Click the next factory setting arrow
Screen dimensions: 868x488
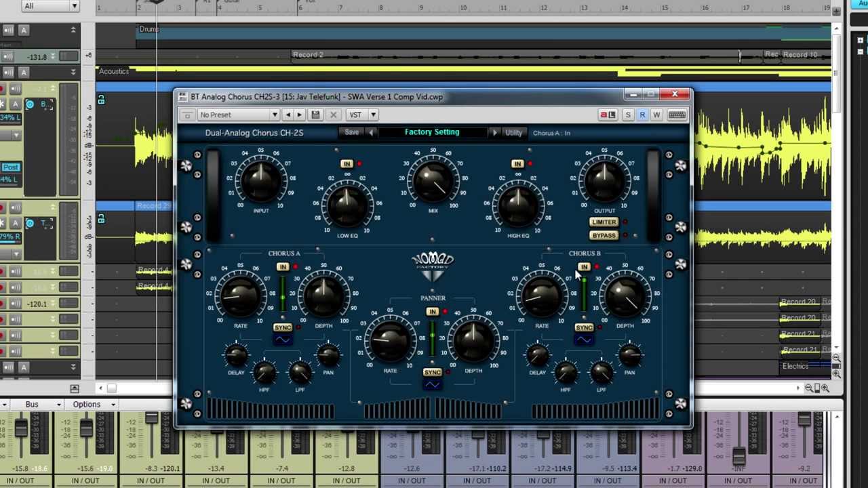point(494,133)
